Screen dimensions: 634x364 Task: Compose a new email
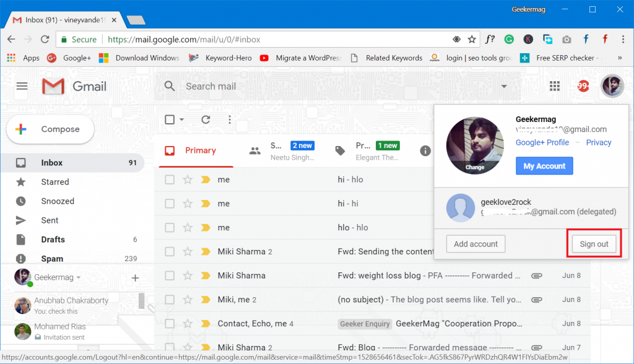tap(51, 129)
